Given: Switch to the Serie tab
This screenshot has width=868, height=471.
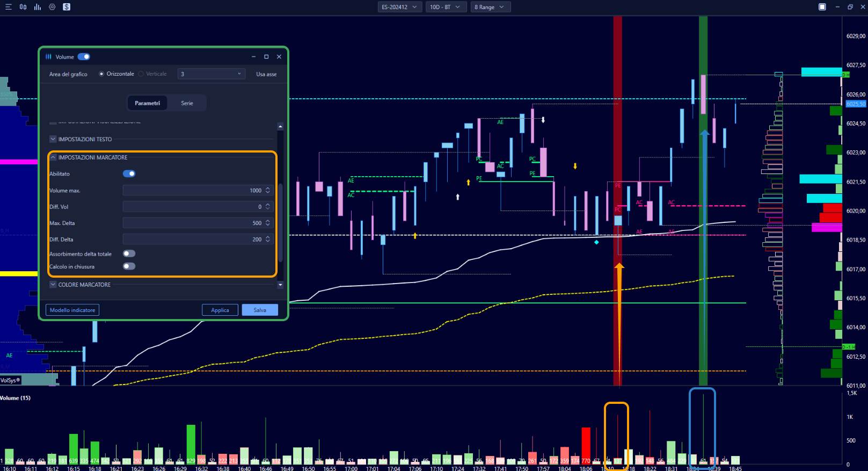Looking at the screenshot, I should (x=187, y=103).
